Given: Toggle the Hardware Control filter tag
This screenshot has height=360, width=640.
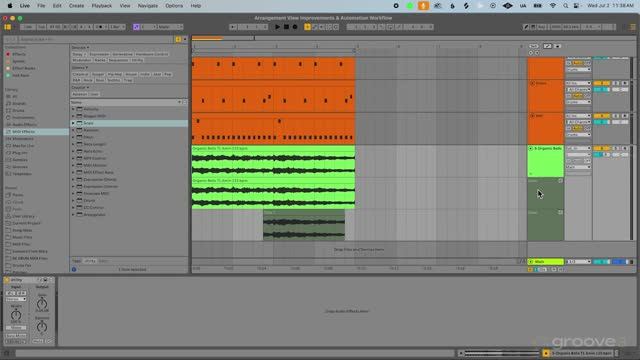Looking at the screenshot, I should point(152,54).
